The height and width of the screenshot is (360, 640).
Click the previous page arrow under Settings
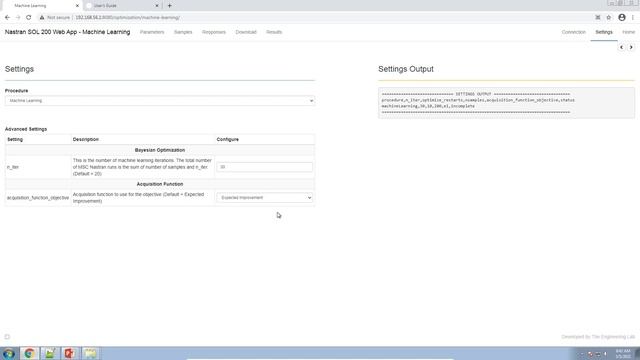622,47
